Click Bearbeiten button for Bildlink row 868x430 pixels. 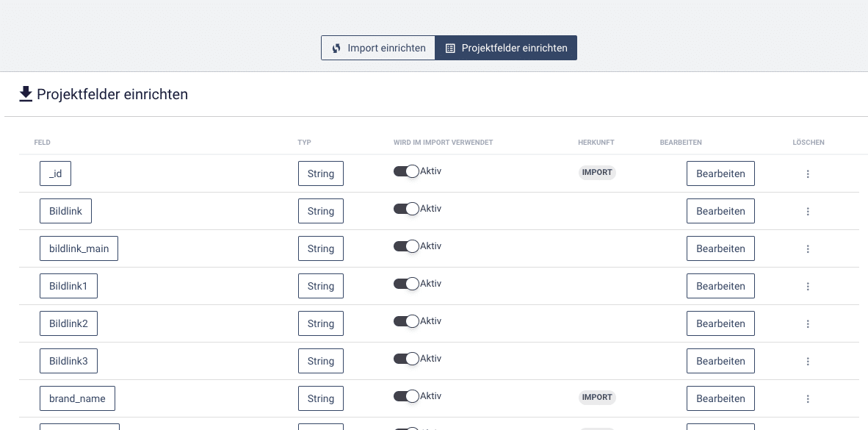(720, 211)
